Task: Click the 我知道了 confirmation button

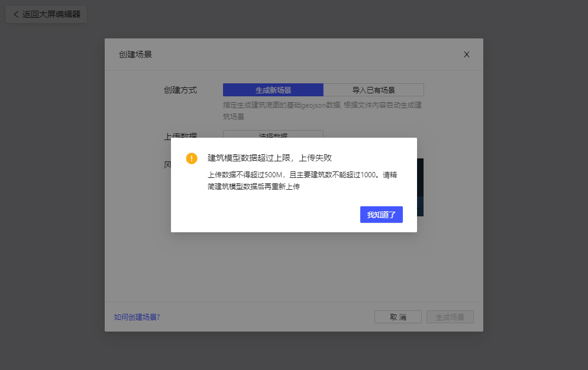Action: coord(382,215)
